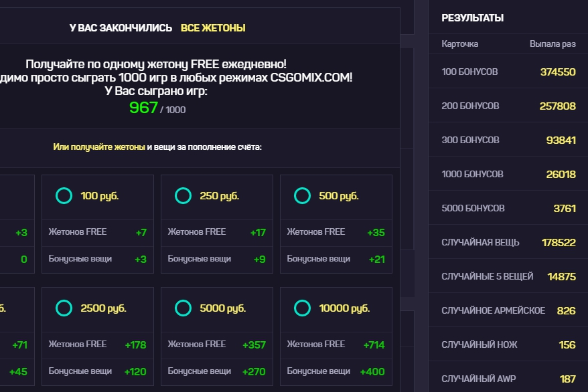Click the ВСЕ ЖЕТОНЫ yellow link

[213, 28]
